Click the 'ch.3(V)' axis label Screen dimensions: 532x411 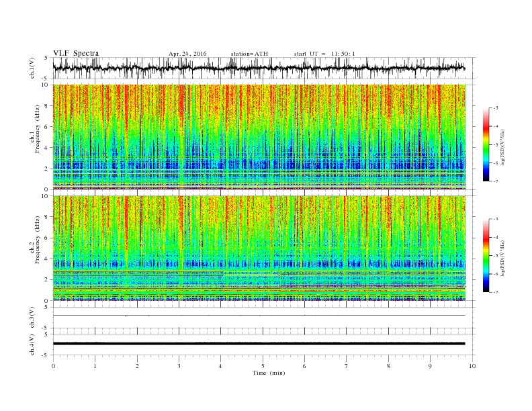tap(32, 318)
